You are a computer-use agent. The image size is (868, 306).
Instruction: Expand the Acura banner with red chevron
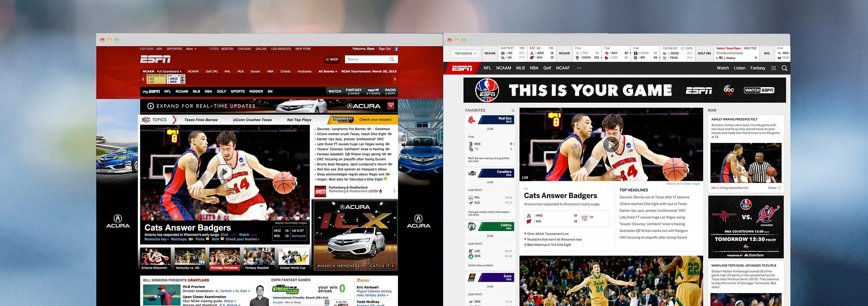pyautogui.click(x=391, y=106)
